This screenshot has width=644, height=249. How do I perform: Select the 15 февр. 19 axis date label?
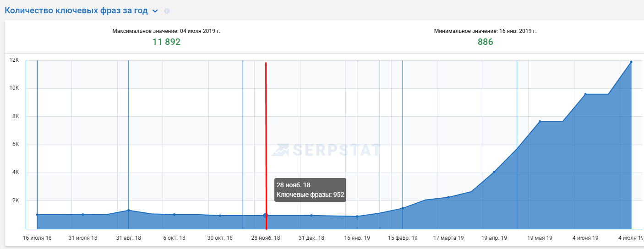click(403, 238)
